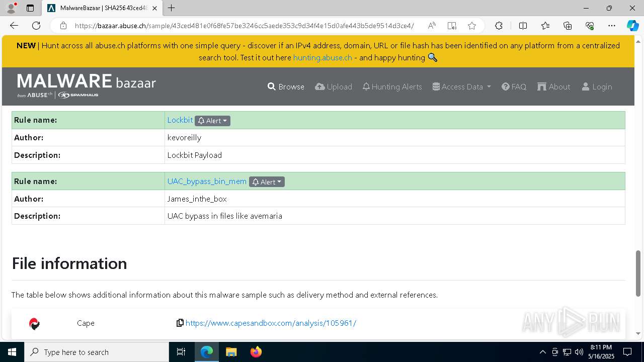Screen dimensions: 644x362
Task: Open File Explorer from the taskbar
Action: (x=231, y=352)
